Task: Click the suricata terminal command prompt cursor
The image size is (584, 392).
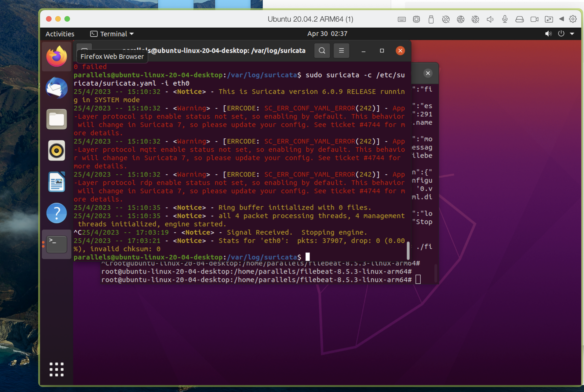Action: 307,257
